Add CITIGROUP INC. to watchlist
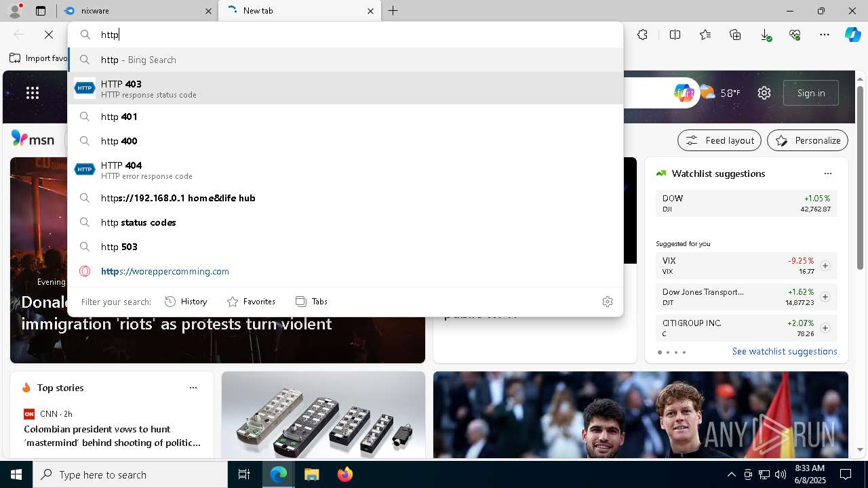Screen dimensions: 868x488 825,328
